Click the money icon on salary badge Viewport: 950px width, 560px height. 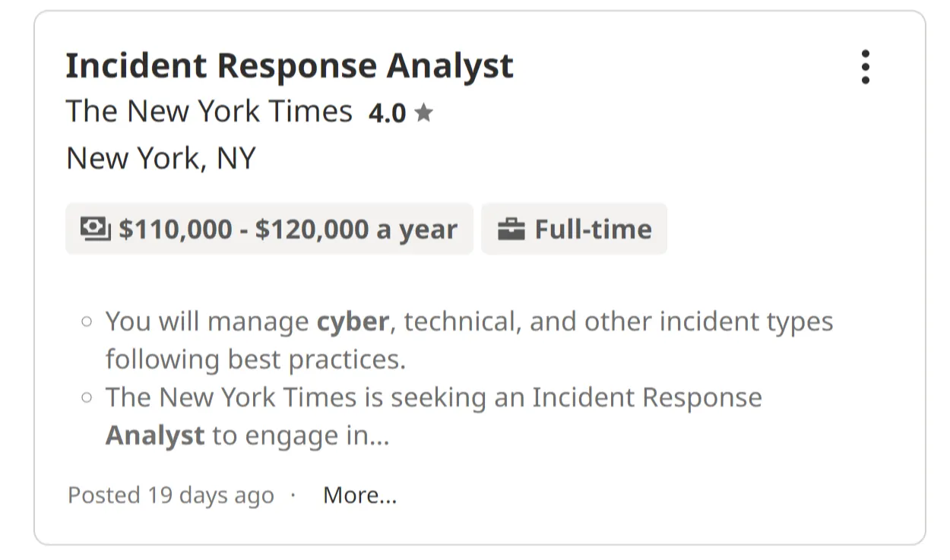95,228
